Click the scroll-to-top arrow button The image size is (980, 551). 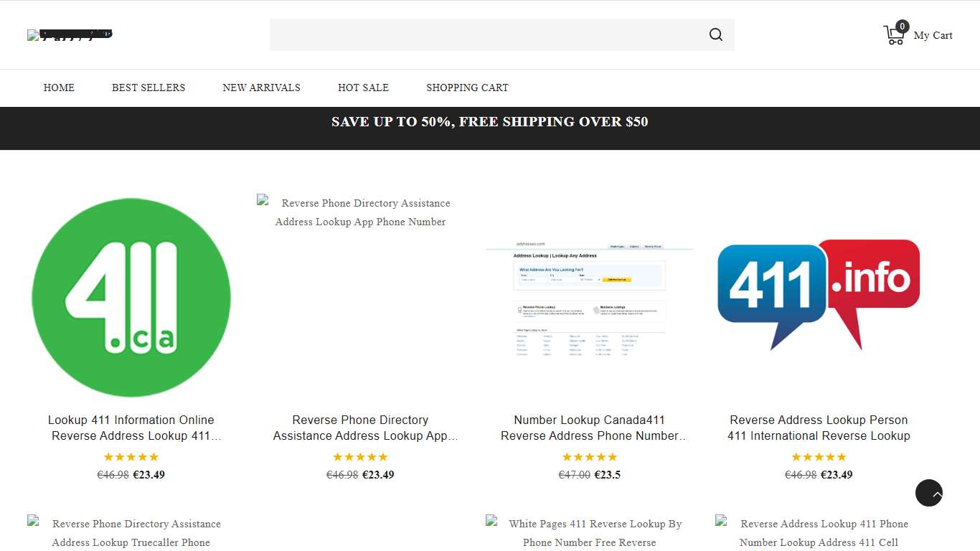tap(928, 493)
